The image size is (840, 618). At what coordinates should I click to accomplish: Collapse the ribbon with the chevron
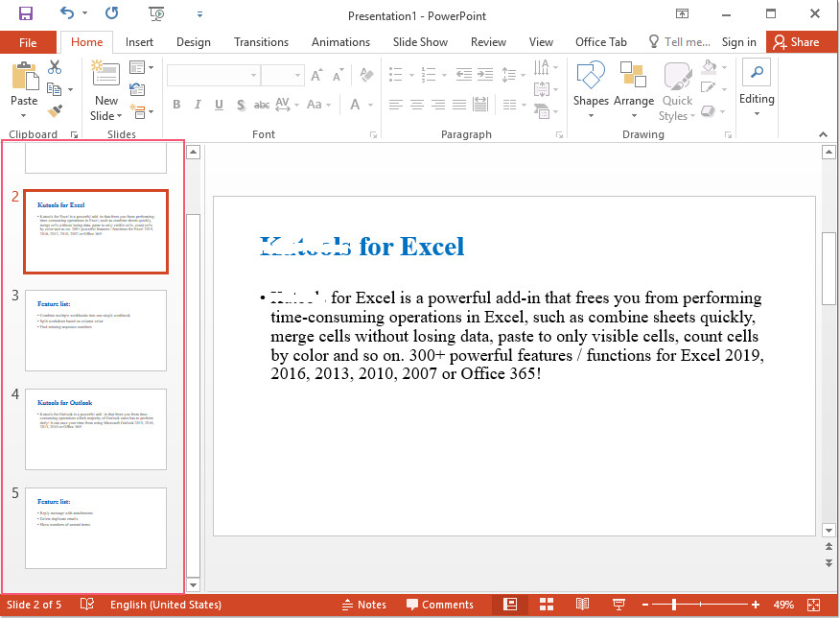tap(824, 134)
